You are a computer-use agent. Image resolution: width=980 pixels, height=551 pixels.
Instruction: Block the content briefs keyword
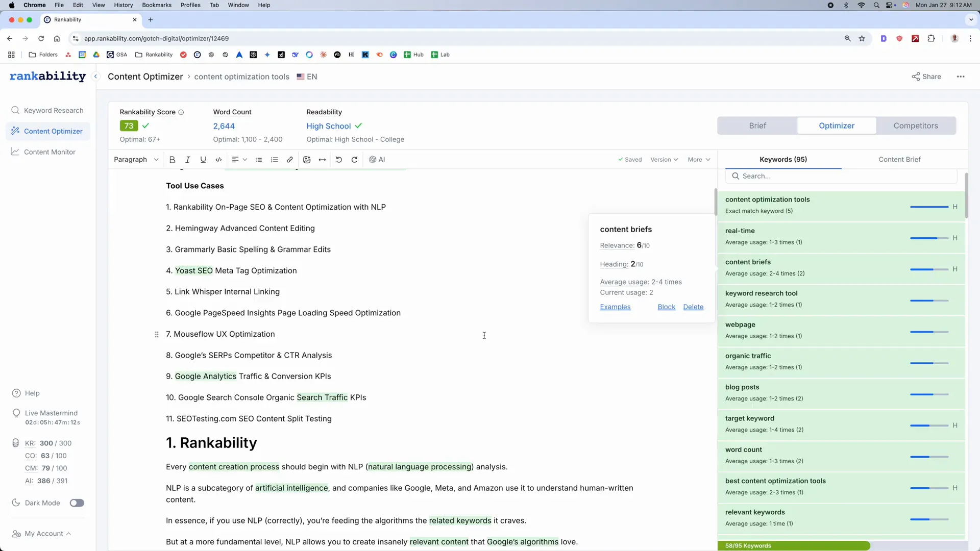(666, 307)
